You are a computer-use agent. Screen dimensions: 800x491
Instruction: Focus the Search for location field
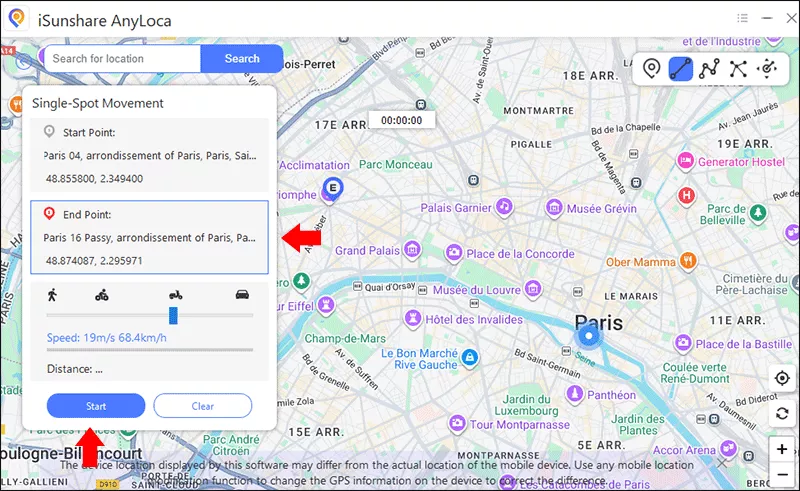(121, 59)
